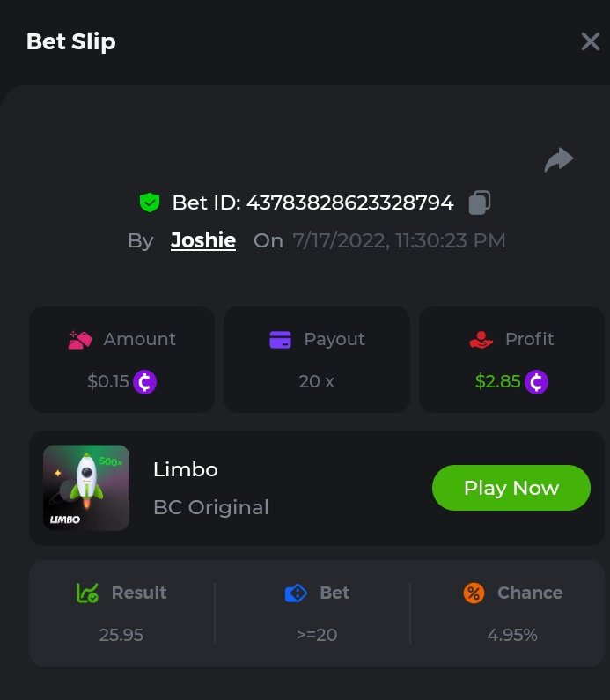610x700 pixels.
Task: Click the green Result chart icon
Action: click(88, 593)
